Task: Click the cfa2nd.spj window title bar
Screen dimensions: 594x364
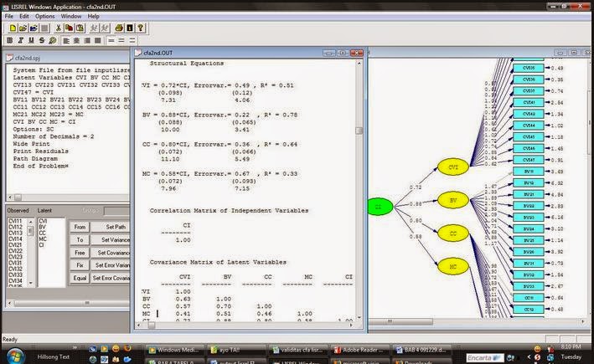Action: 67,58
